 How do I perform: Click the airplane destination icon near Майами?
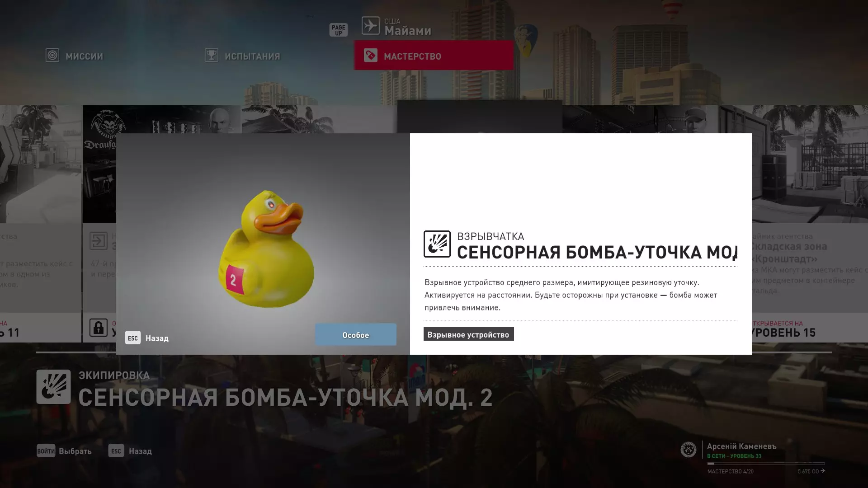[x=370, y=26]
